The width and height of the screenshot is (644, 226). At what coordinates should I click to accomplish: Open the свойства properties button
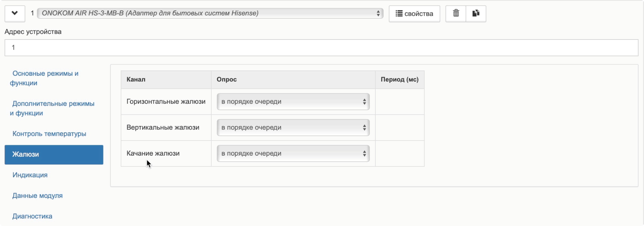point(414,14)
